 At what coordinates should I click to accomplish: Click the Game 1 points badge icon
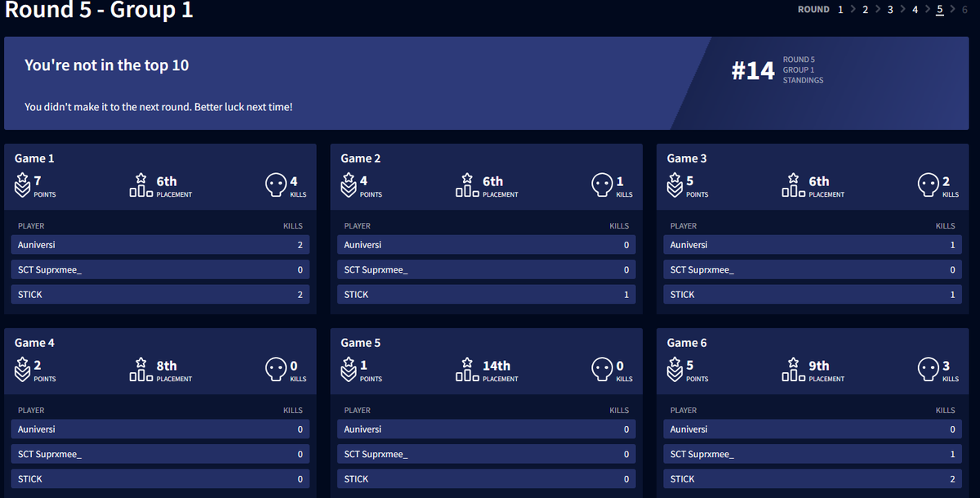click(23, 186)
